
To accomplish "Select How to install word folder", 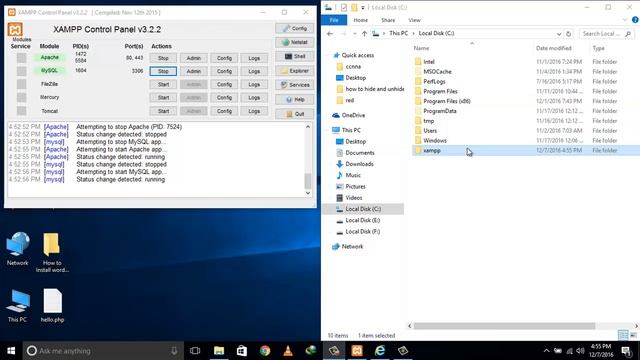I will pos(52,252).
